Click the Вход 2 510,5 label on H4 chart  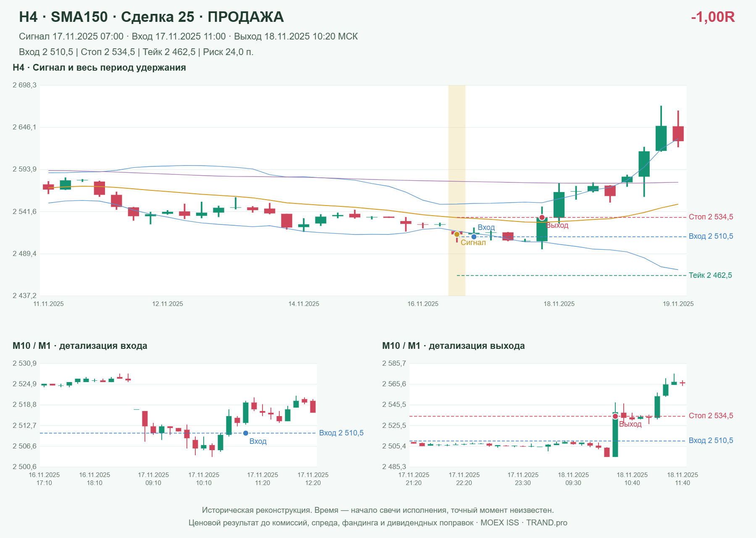(711, 236)
